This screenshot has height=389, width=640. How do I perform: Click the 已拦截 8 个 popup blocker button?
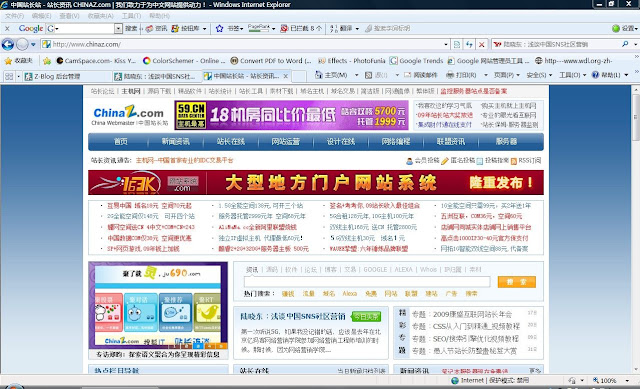(301, 28)
